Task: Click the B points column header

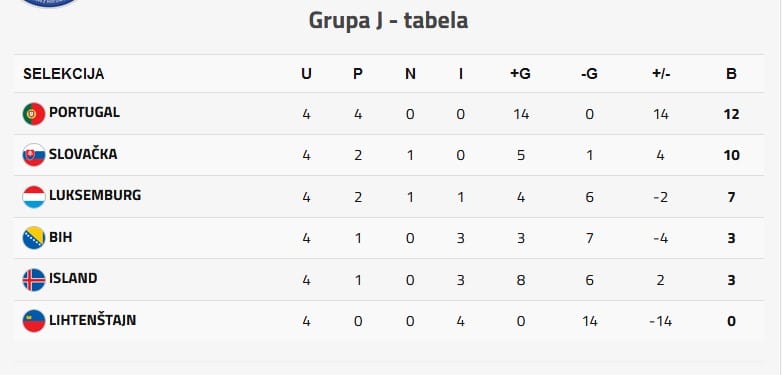Action: click(731, 74)
